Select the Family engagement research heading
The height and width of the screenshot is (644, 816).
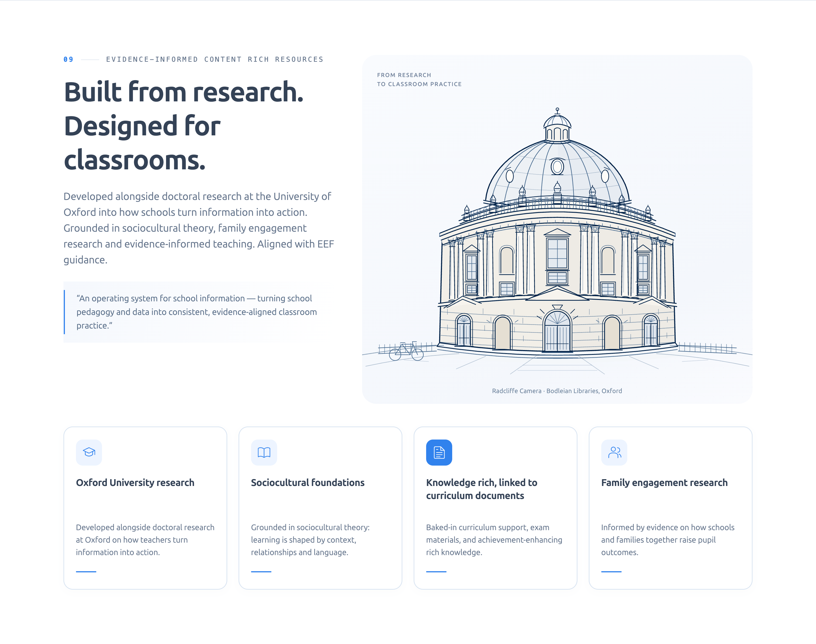point(664,482)
